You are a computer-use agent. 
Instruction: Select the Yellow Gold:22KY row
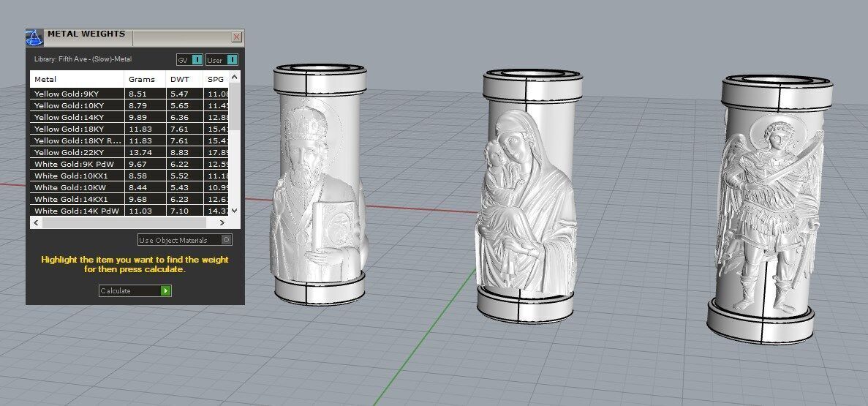coord(129,151)
